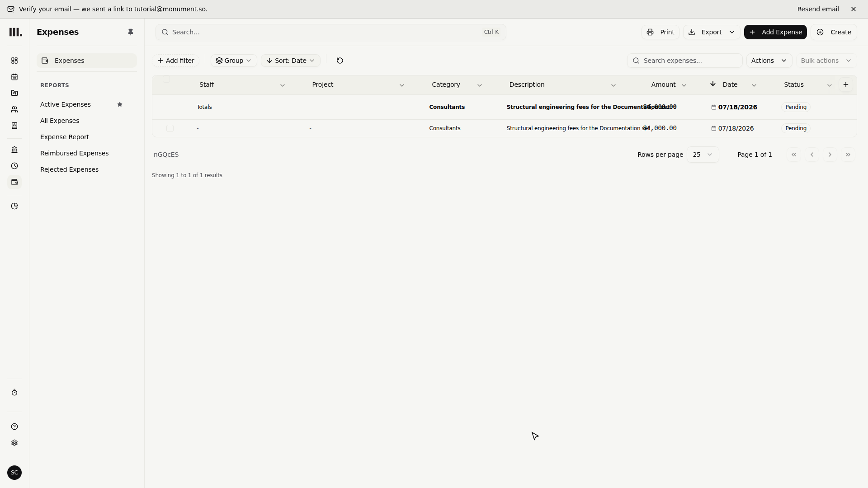Click the calendar icon next to 07/18/2026 in Consultants row
The width and height of the screenshot is (868, 488).
(x=714, y=128)
